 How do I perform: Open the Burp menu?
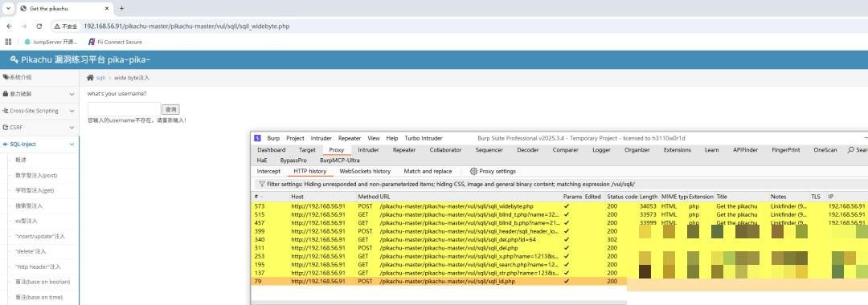(x=273, y=138)
